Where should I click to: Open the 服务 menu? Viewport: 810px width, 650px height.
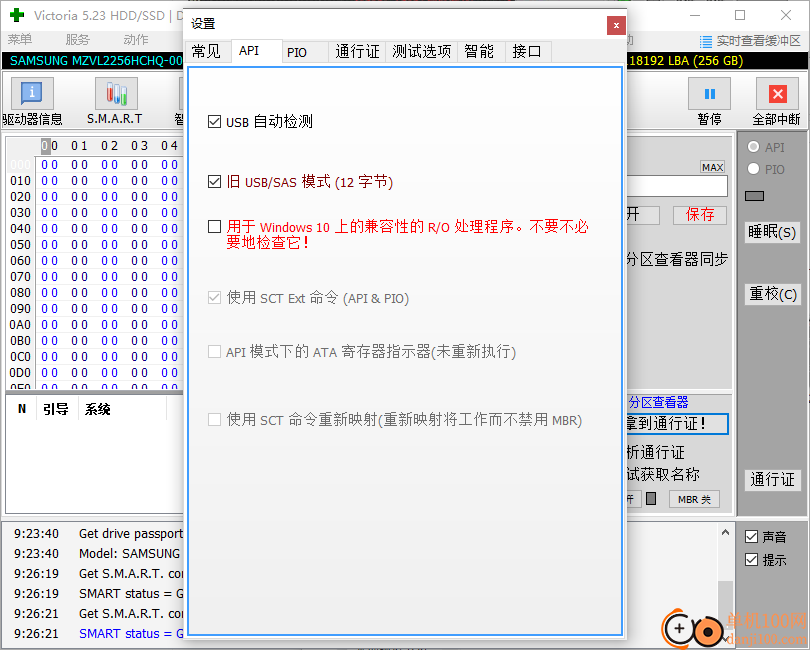(x=77, y=40)
